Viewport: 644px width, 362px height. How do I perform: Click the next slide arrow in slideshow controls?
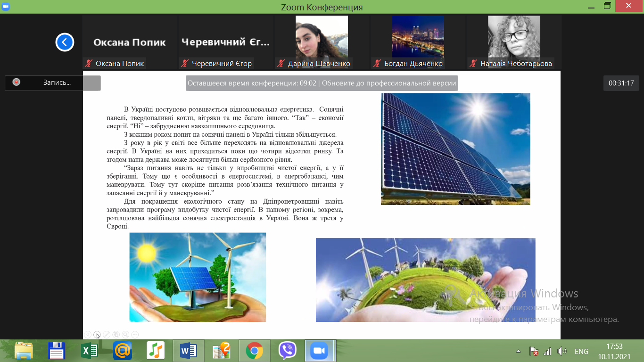[x=97, y=335]
